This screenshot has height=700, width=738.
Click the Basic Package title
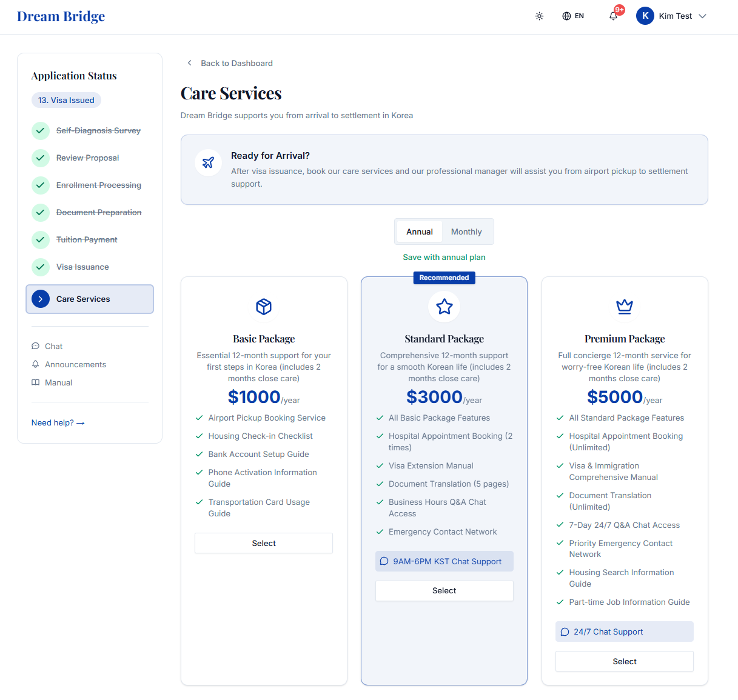click(264, 339)
